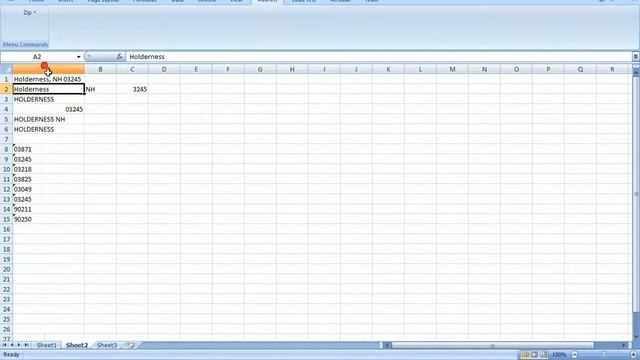Select column B header
This screenshot has height=360, width=640.
click(100, 69)
